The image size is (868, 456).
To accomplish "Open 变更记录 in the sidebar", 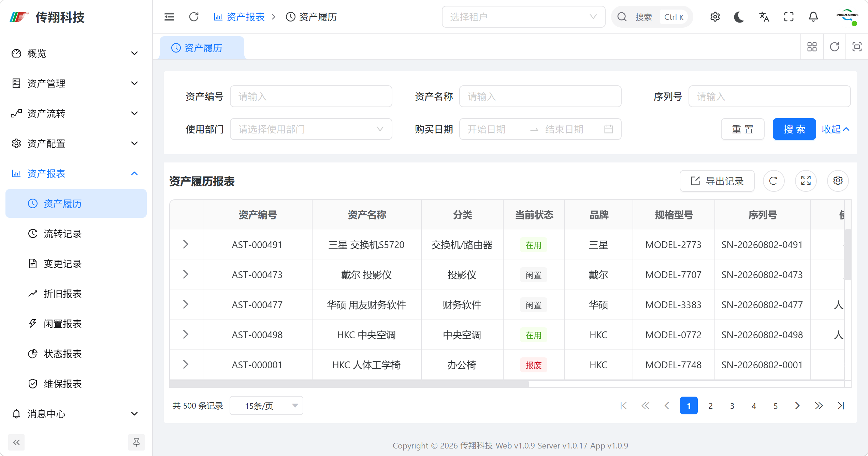I will pos(76,263).
